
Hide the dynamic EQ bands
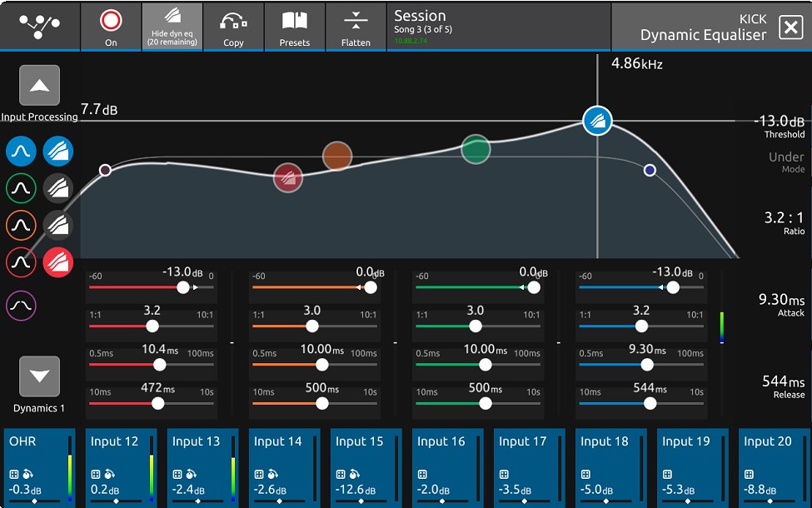coord(172,26)
